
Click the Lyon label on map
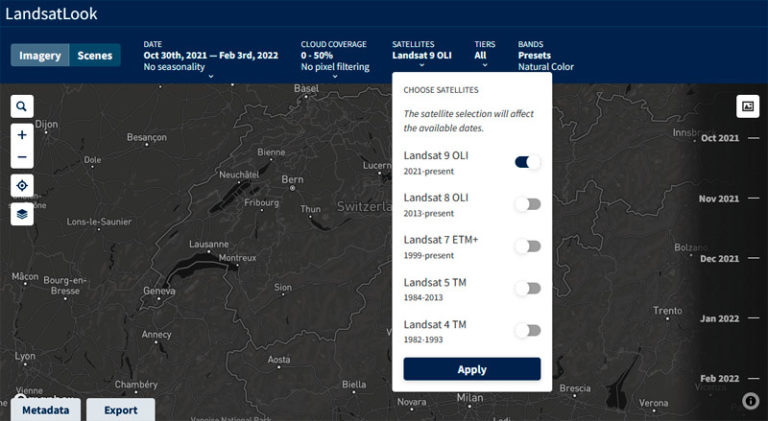point(25,356)
